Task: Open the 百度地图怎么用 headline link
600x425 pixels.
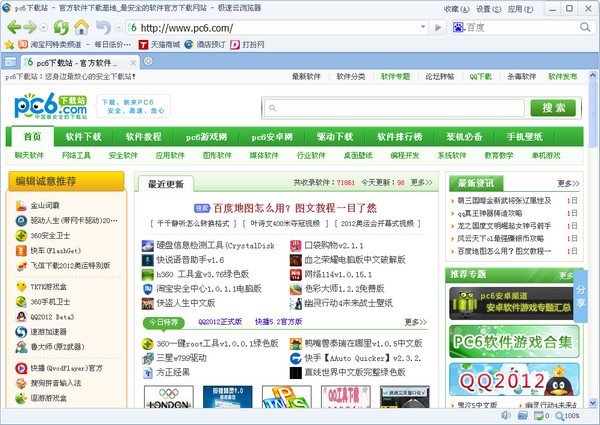Action: coord(295,208)
